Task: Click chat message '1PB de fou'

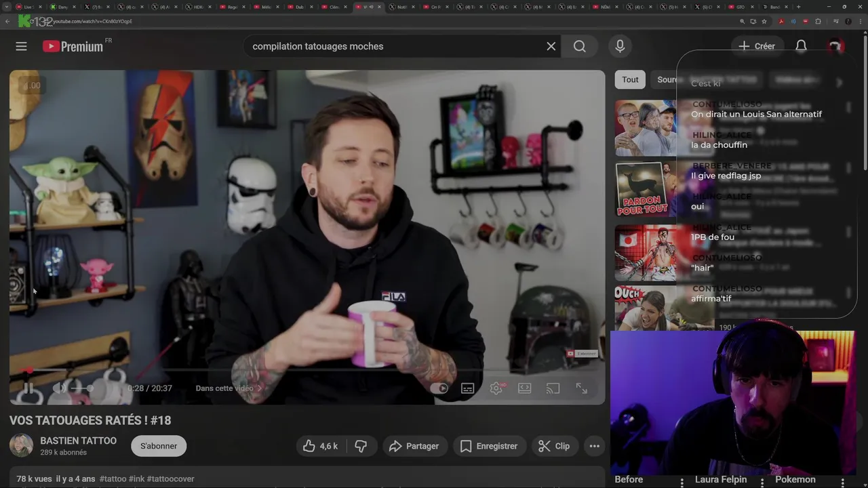Action: pyautogui.click(x=713, y=237)
